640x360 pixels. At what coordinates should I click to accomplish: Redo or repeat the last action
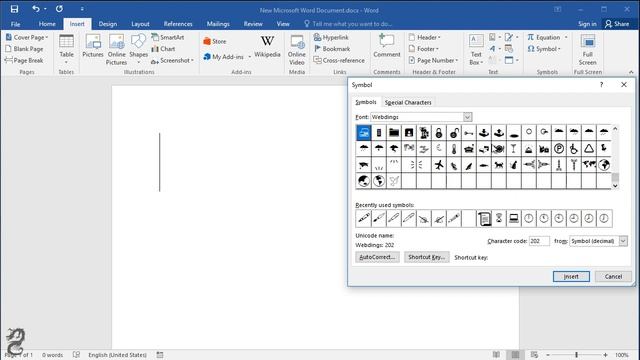click(x=60, y=9)
